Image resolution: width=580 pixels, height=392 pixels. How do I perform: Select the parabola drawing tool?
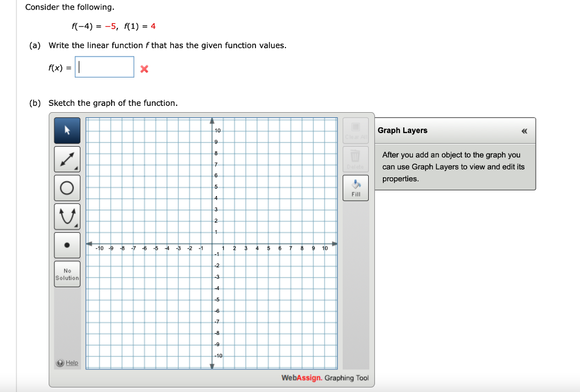click(67, 216)
